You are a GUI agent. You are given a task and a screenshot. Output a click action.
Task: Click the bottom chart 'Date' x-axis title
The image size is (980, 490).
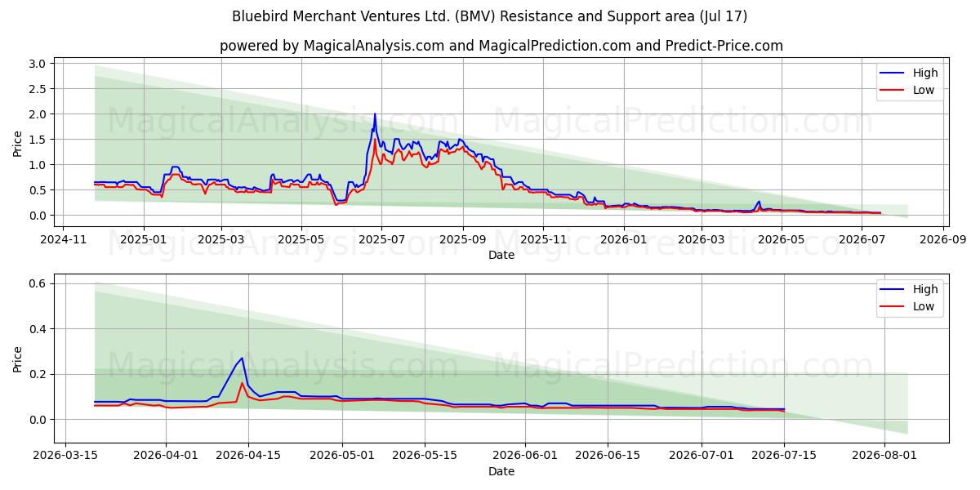[501, 471]
